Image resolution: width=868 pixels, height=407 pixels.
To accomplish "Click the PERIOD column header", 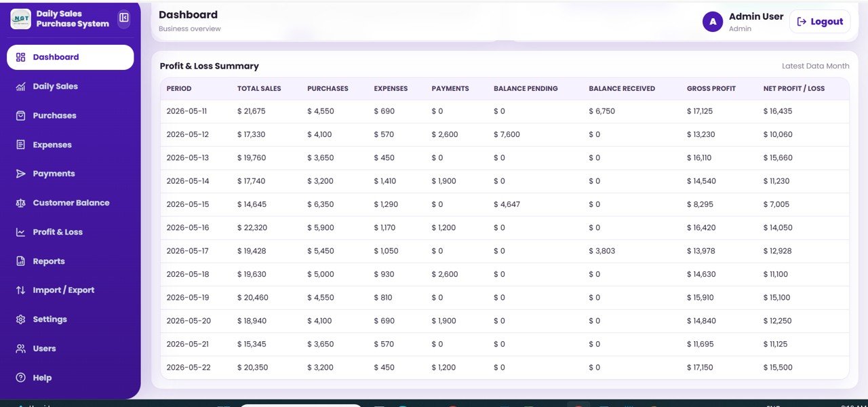I will pyautogui.click(x=179, y=89).
